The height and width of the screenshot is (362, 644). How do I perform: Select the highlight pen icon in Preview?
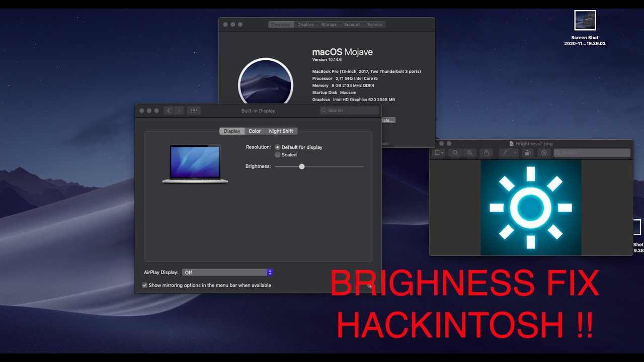pyautogui.click(x=506, y=152)
